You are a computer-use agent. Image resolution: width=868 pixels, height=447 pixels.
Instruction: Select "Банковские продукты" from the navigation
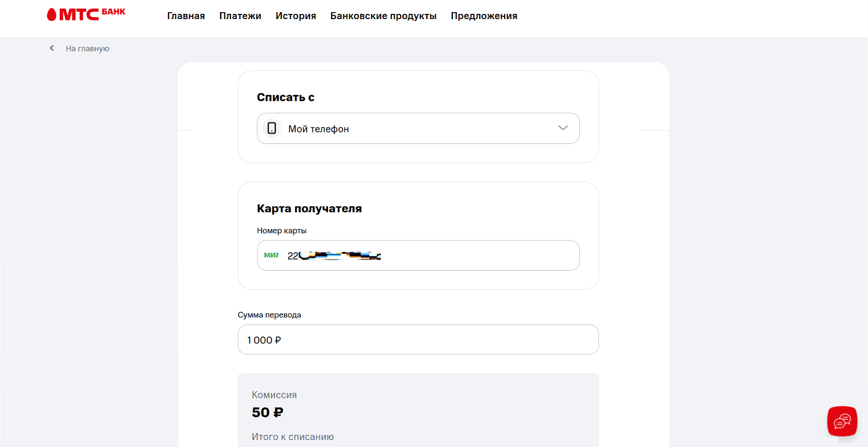click(383, 16)
